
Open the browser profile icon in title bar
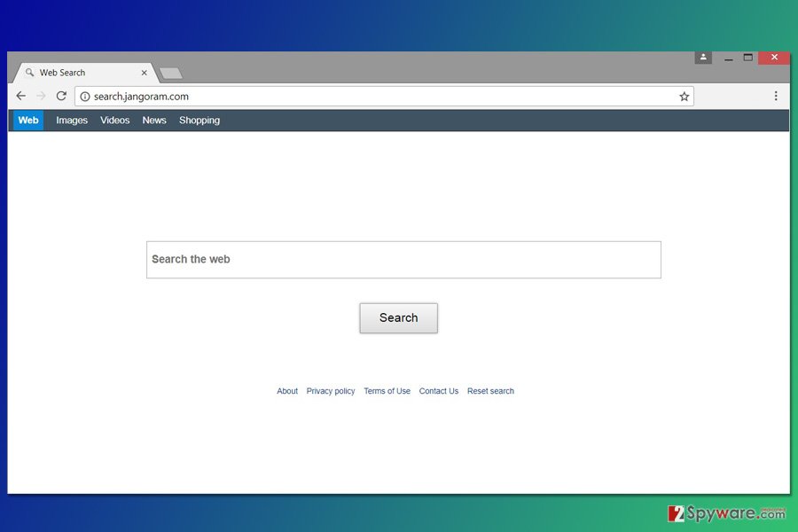(703, 57)
